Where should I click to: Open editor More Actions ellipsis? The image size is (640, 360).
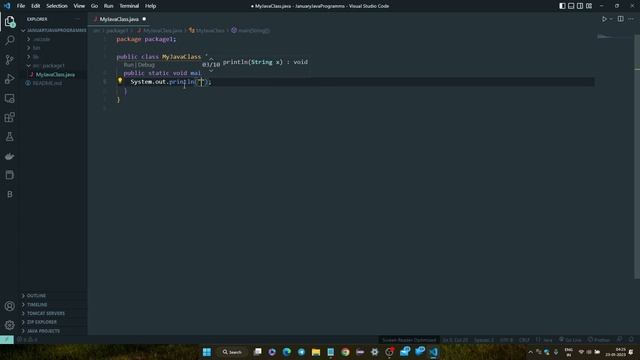click(631, 19)
